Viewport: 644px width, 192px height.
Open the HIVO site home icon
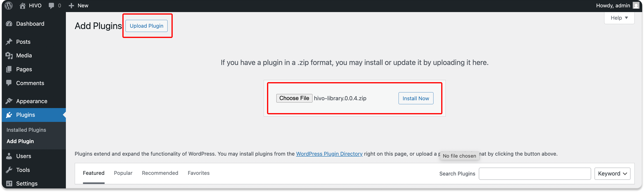pyautogui.click(x=23, y=6)
